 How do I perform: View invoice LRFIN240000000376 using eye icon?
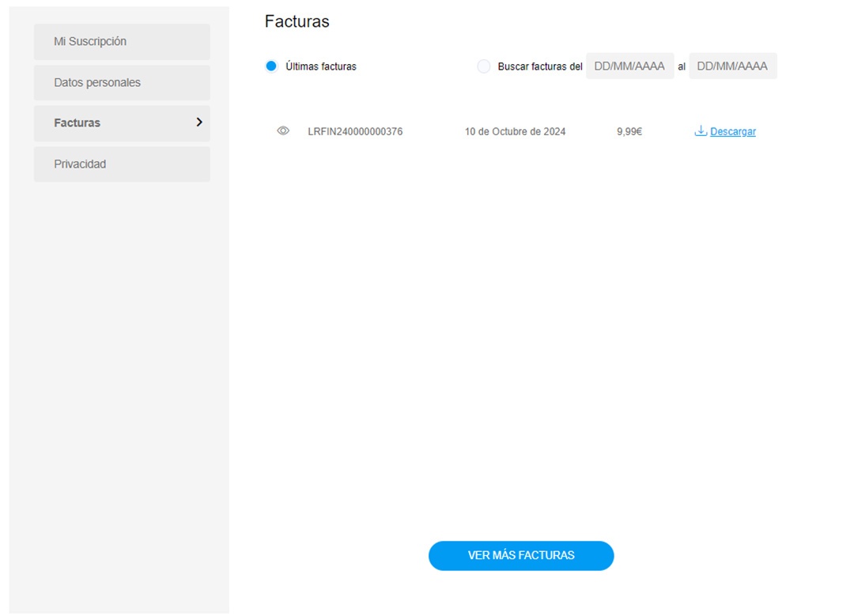tap(282, 130)
